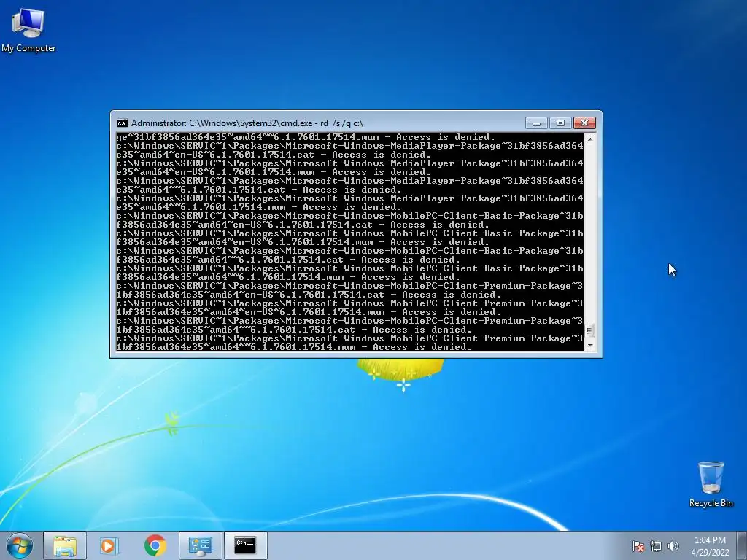This screenshot has width=747, height=560.
Task: Launch Windows Explorer from the taskbar
Action: point(65,545)
